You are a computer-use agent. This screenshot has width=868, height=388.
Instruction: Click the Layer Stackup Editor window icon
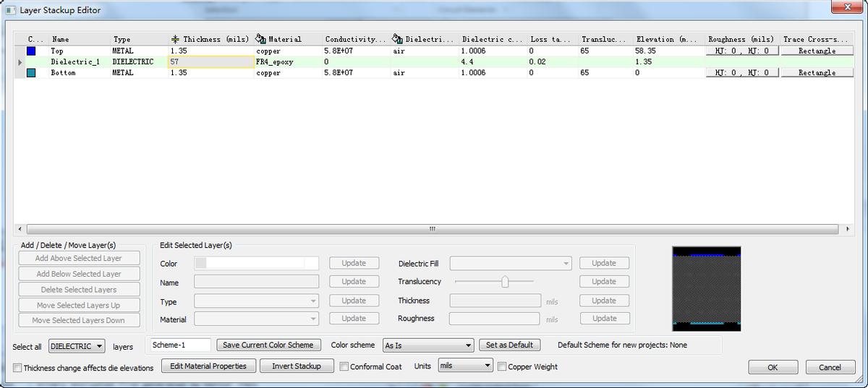click(10, 10)
